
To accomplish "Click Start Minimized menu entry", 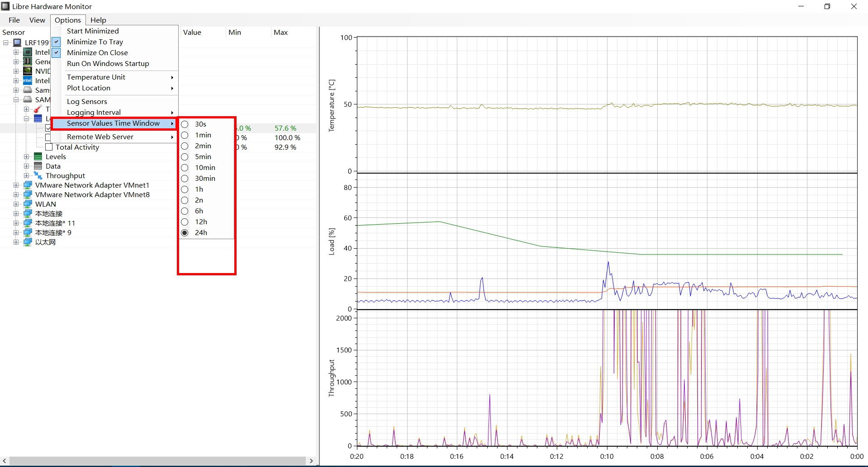I will [x=114, y=31].
